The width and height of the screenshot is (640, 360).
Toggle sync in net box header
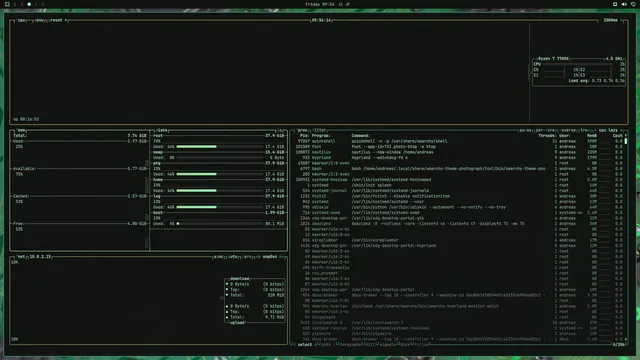coord(218,257)
